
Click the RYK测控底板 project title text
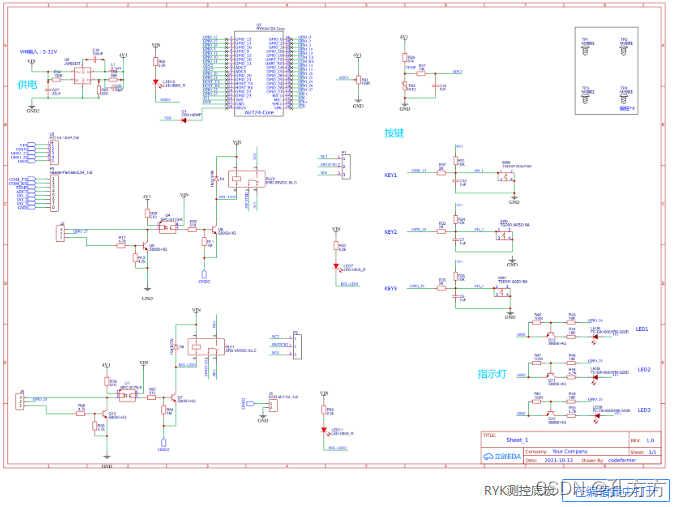coord(520,490)
